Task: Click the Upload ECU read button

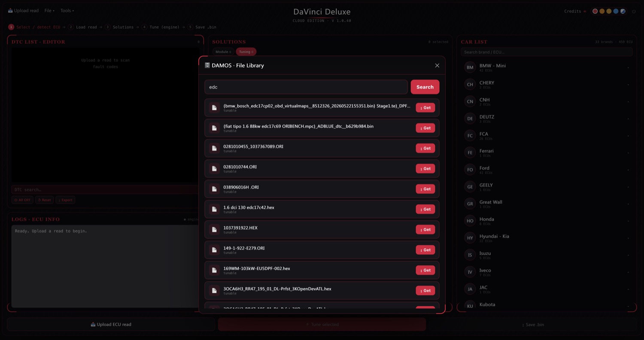Action: click(111, 325)
